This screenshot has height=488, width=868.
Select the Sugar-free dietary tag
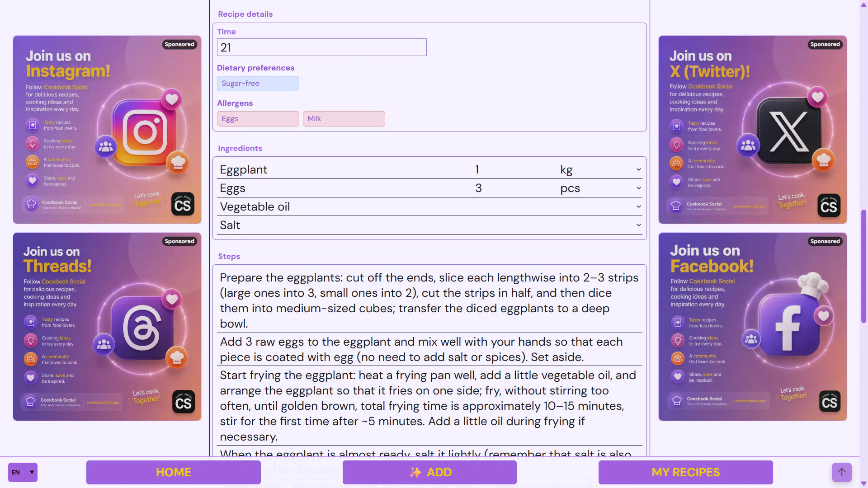tap(258, 84)
